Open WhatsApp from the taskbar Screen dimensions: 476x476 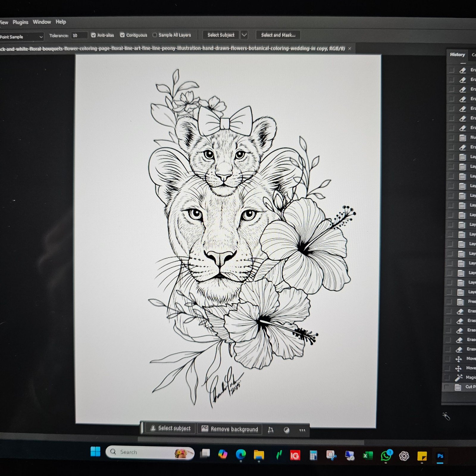pyautogui.click(x=386, y=456)
